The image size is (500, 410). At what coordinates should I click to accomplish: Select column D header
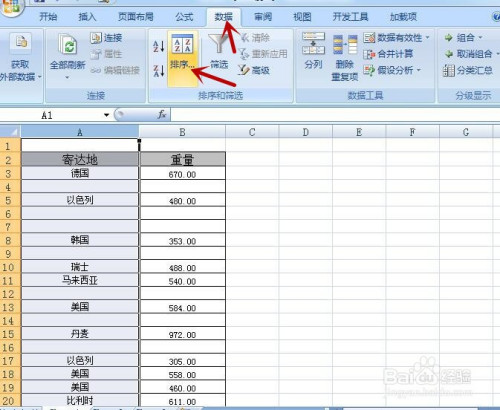tap(306, 132)
